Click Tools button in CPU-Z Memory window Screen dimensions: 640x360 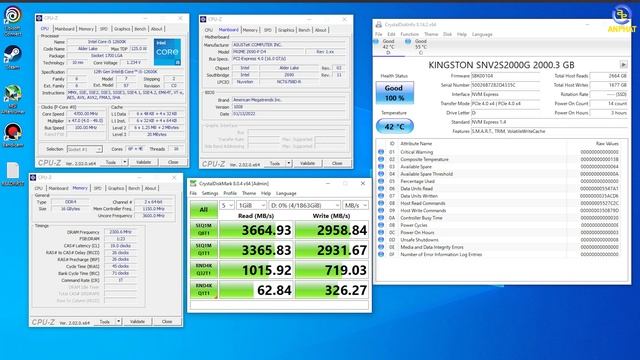point(104,322)
